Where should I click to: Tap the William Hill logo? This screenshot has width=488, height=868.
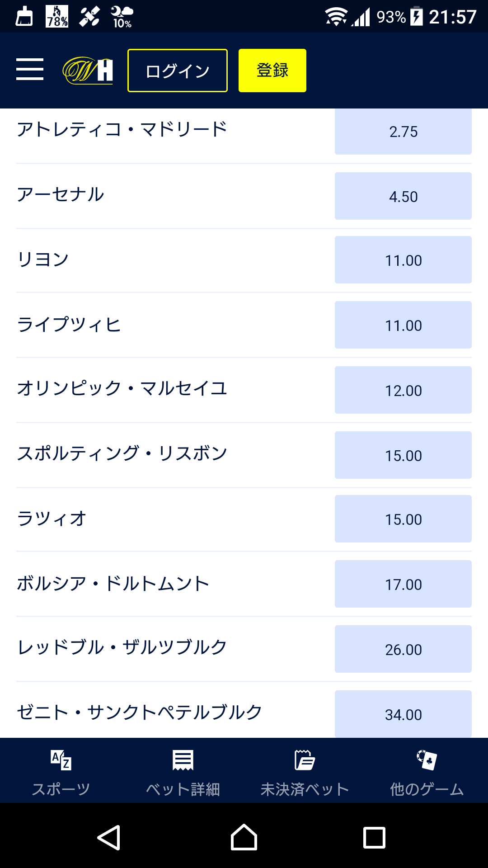(88, 71)
